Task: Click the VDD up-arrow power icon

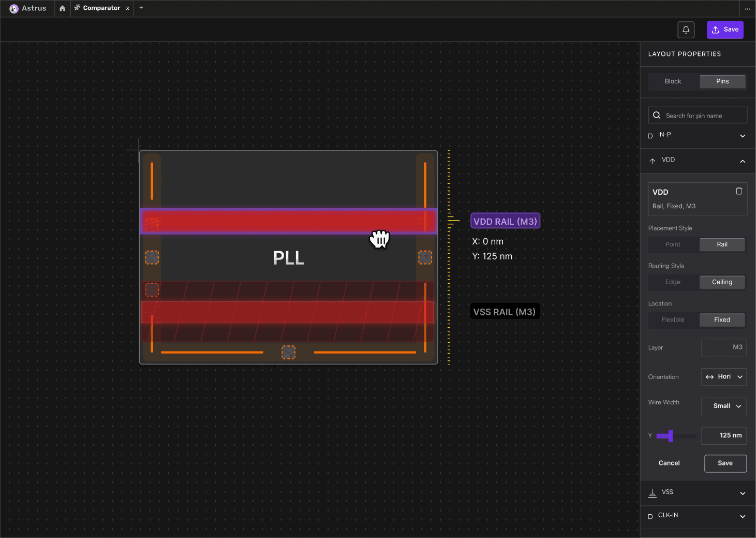Action: pos(653,161)
